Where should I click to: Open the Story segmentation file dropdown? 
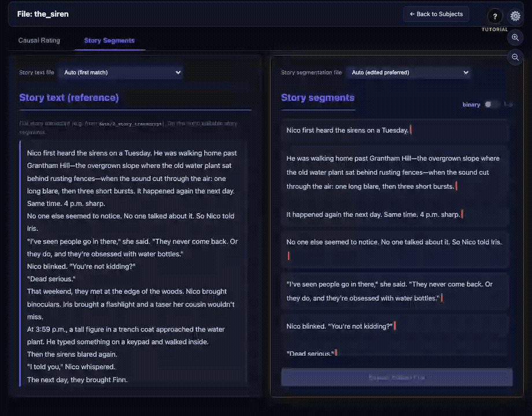tap(408, 72)
